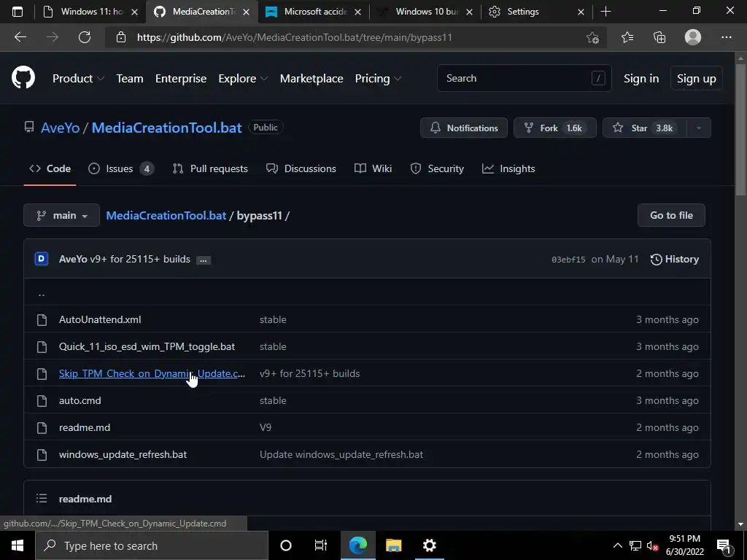
Task: Click the Windows Start button
Action: [x=18, y=545]
